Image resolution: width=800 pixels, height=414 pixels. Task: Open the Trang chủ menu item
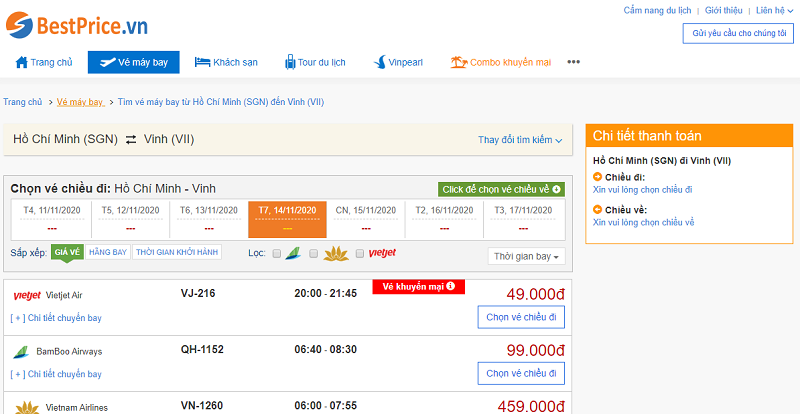(44, 62)
